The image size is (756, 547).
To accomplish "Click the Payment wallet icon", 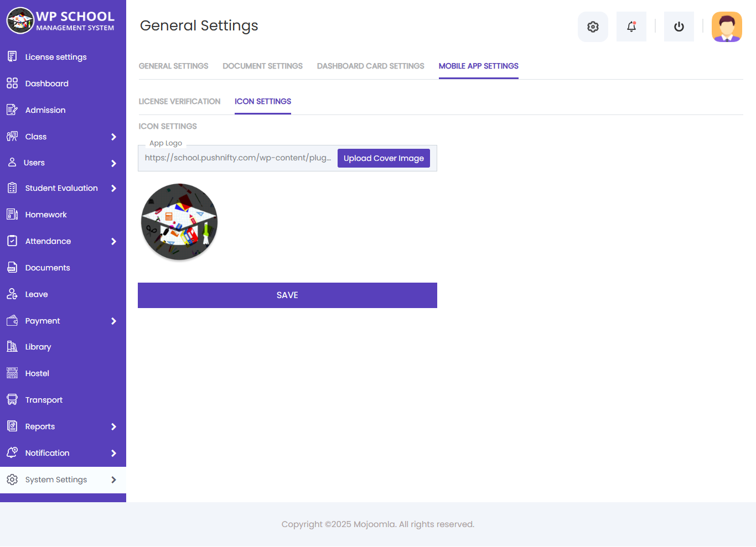I will [x=12, y=320].
